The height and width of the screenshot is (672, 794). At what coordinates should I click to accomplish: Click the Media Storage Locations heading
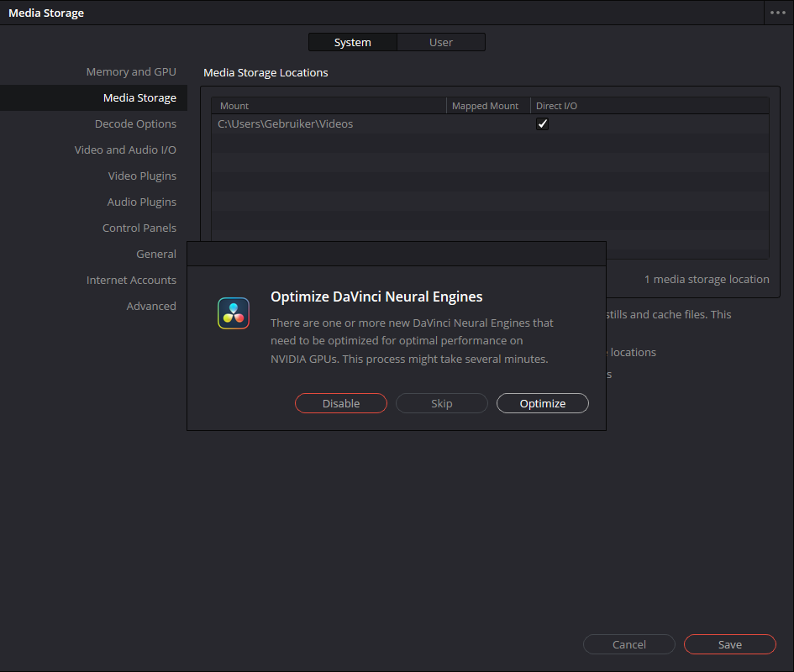(x=266, y=72)
